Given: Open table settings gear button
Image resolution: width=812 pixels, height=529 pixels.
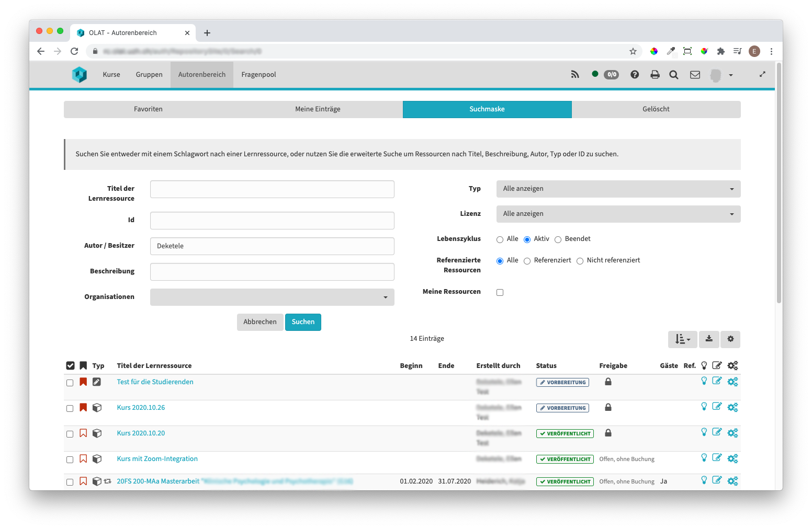Looking at the screenshot, I should 730,339.
